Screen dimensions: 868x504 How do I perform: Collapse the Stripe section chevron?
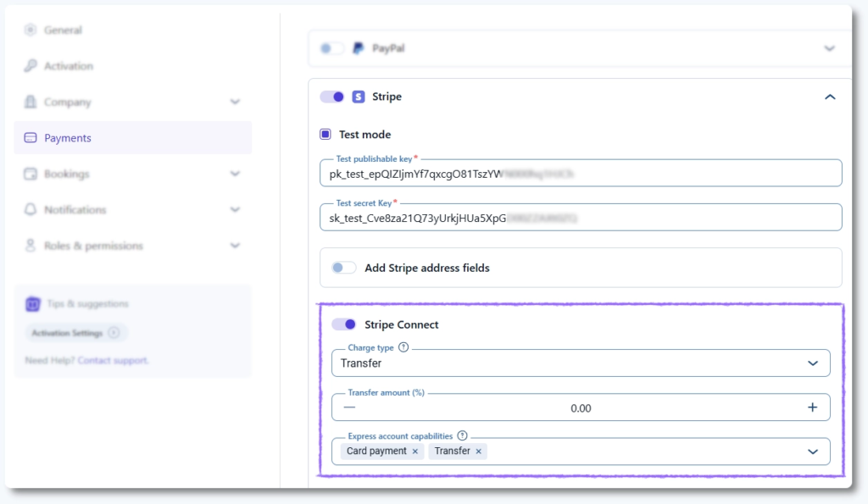click(830, 97)
